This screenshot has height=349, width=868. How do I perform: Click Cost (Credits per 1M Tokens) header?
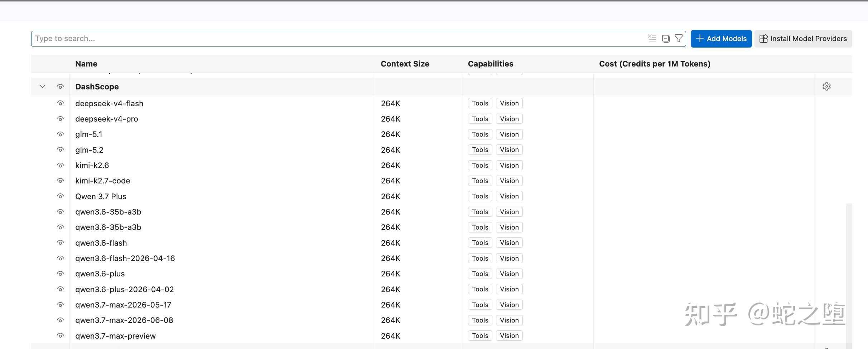(655, 64)
